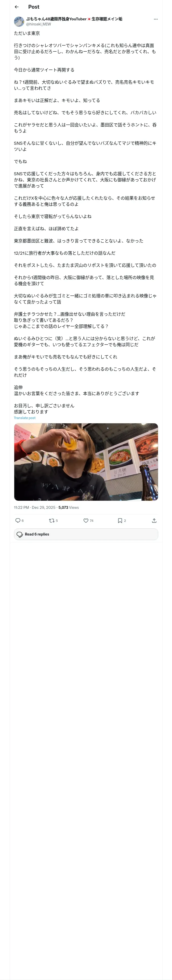The image size is (172, 980).
Task: Click the opening line ただいま東京
Action: click(27, 34)
